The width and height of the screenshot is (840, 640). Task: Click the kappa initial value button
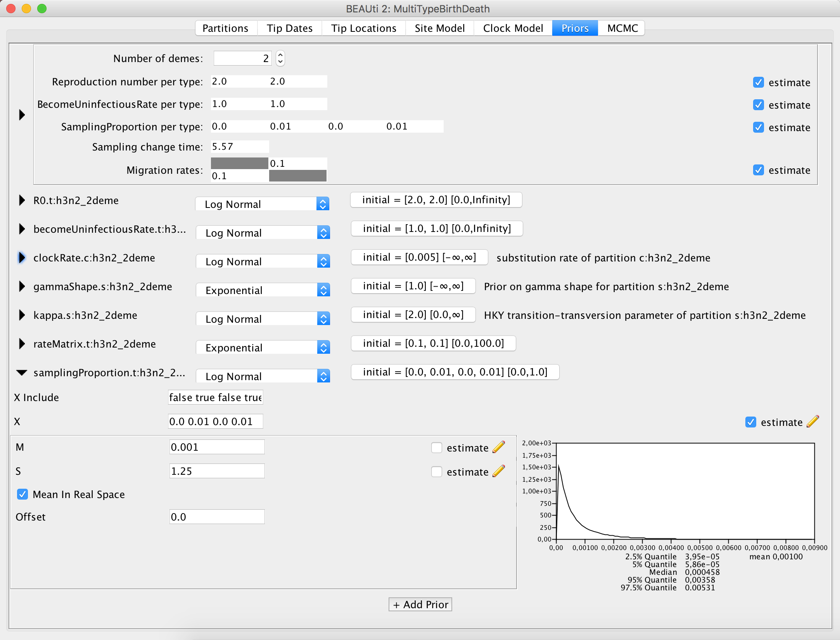point(413,315)
